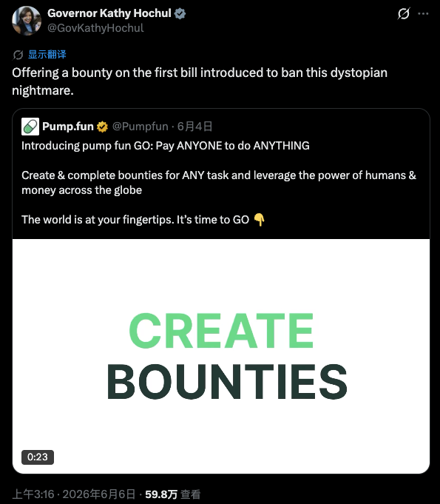The height and width of the screenshot is (504, 440).
Task: Open Governor Kathy Hochul's profile avatar
Action: pos(27,20)
